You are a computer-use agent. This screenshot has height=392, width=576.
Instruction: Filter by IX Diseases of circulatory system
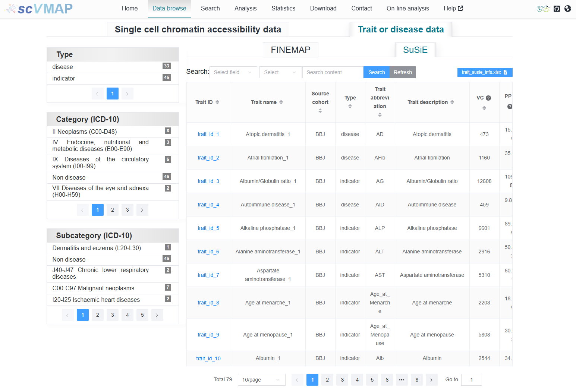coord(113,163)
